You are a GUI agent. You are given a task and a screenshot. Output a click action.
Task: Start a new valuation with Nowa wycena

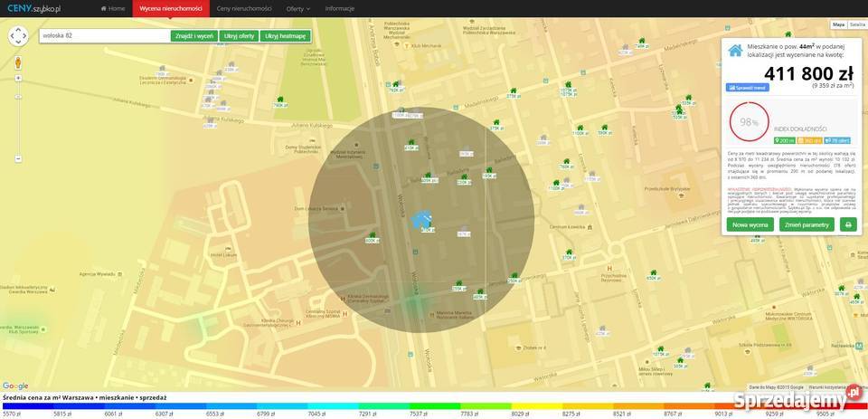(x=750, y=224)
